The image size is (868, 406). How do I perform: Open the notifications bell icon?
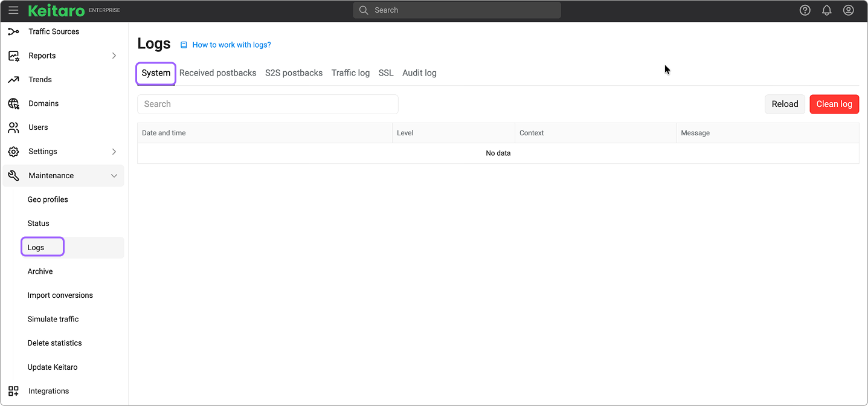click(826, 10)
